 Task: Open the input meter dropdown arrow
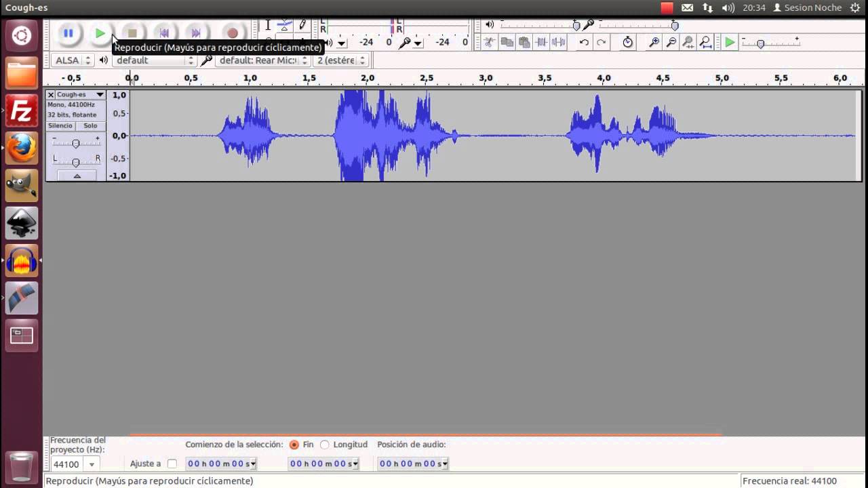coord(418,43)
